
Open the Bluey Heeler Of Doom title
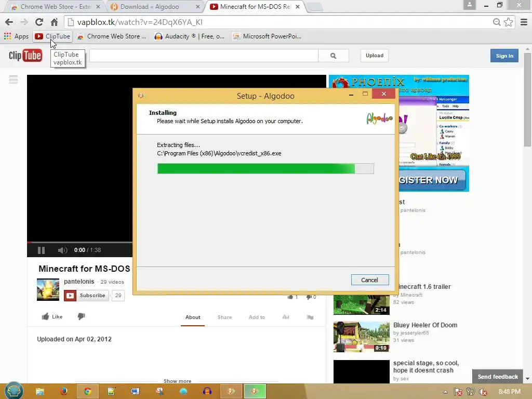[x=425, y=325]
